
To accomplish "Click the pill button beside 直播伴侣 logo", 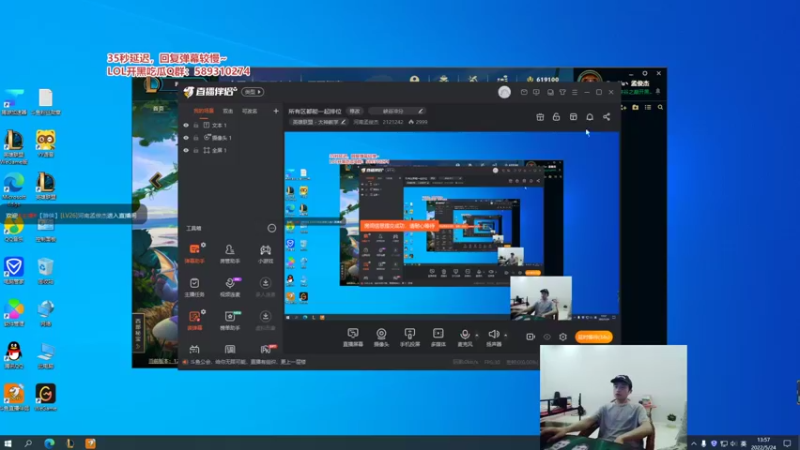I will [x=253, y=92].
